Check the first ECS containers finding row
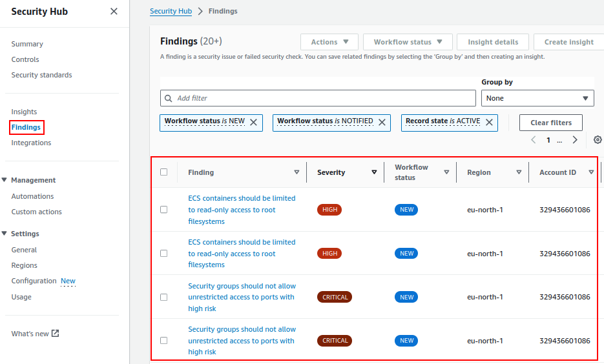 (x=163, y=210)
